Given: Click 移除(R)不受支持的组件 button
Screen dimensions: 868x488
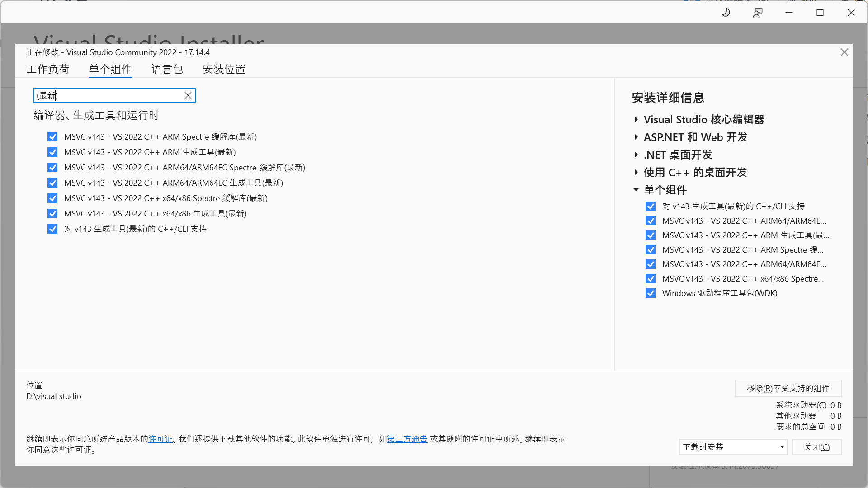Looking at the screenshot, I should tap(788, 388).
